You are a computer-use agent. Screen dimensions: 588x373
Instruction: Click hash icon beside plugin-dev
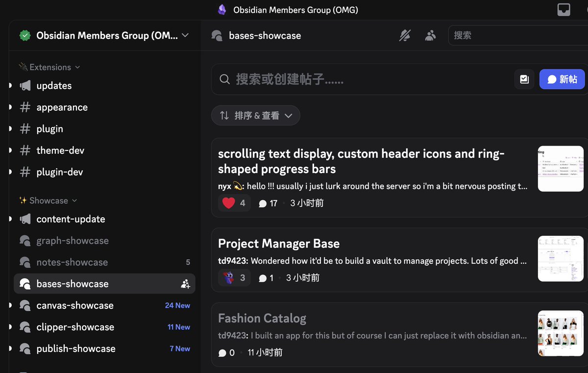pos(25,172)
